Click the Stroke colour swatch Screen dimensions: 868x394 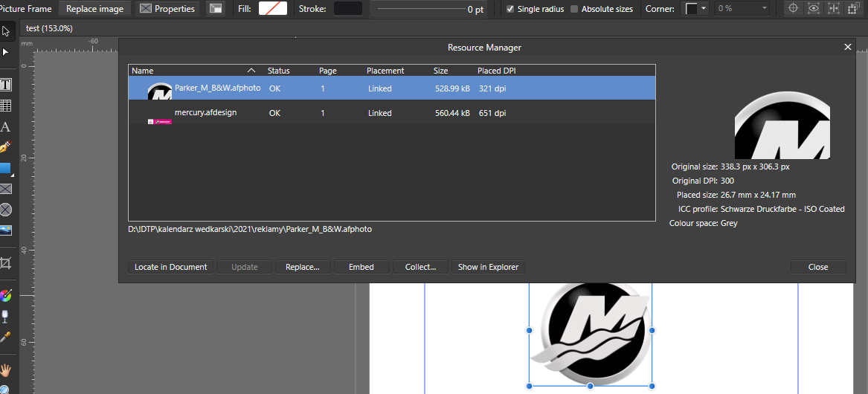(x=348, y=9)
